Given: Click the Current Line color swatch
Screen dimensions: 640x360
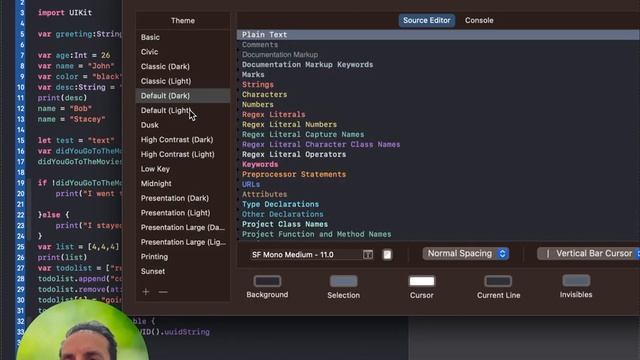Looking at the screenshot, I should click(x=498, y=281).
